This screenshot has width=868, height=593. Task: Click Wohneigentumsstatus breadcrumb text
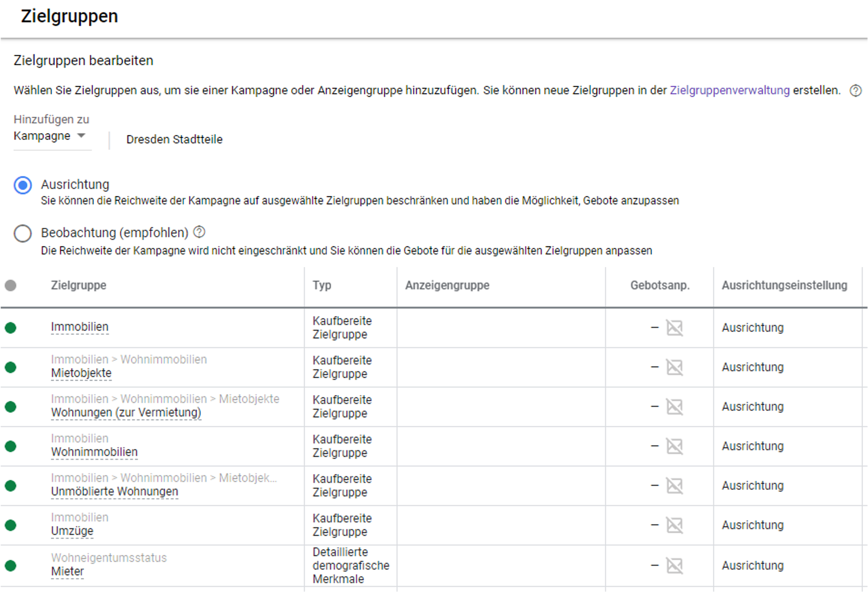[109, 558]
